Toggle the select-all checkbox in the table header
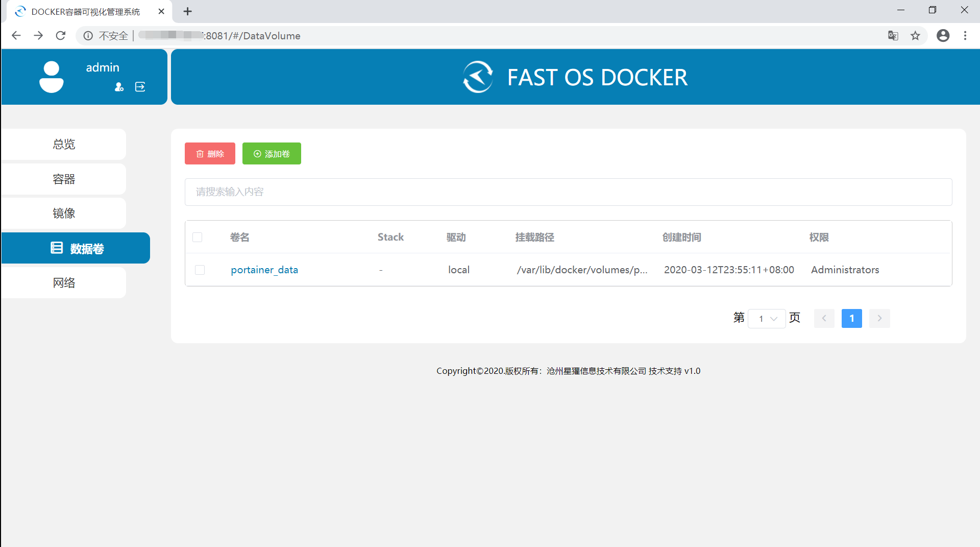Image resolution: width=980 pixels, height=547 pixels. (198, 237)
